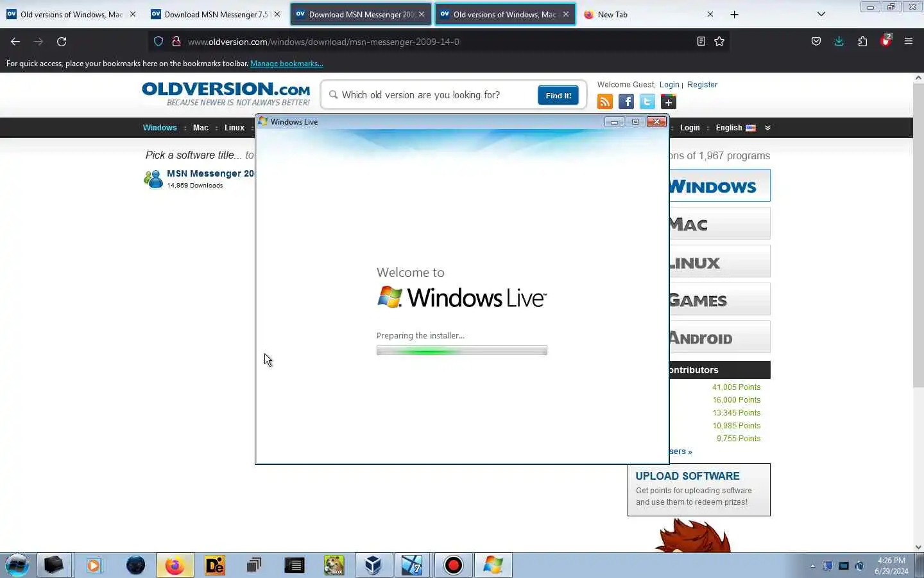Open the taskbar clock showing 4:26 PM
The width and height of the screenshot is (924, 578).
point(891,566)
